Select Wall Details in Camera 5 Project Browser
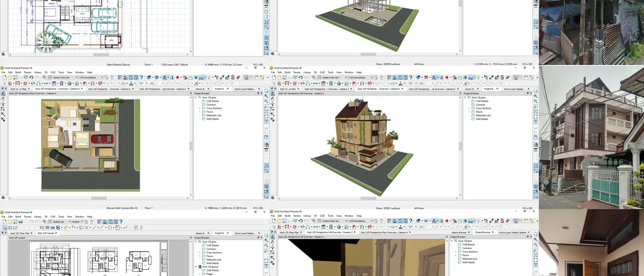The image size is (644, 276). tap(482, 119)
